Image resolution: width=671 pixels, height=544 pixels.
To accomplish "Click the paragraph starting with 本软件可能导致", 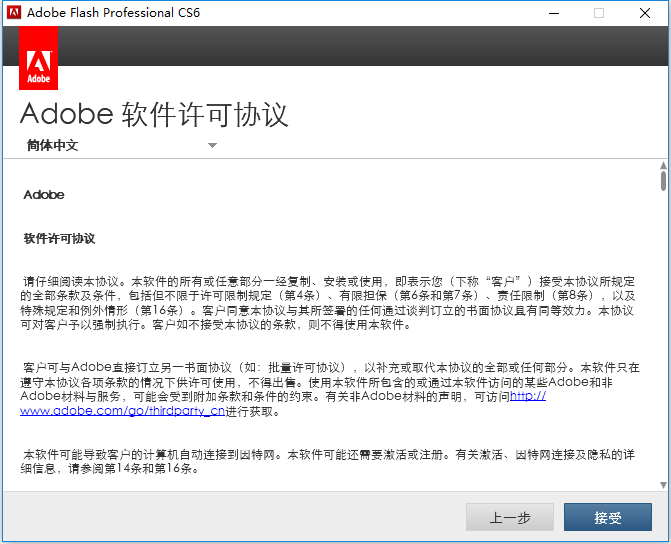I will tap(328, 460).
